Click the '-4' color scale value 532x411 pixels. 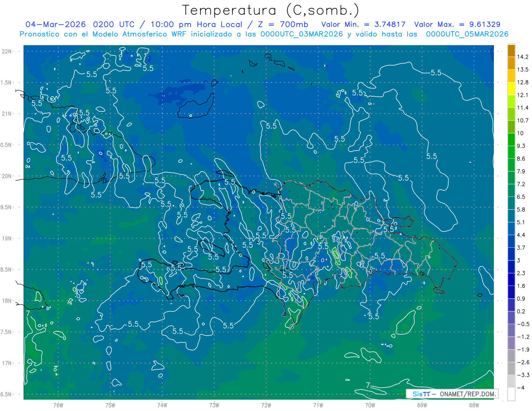[x=520, y=388]
